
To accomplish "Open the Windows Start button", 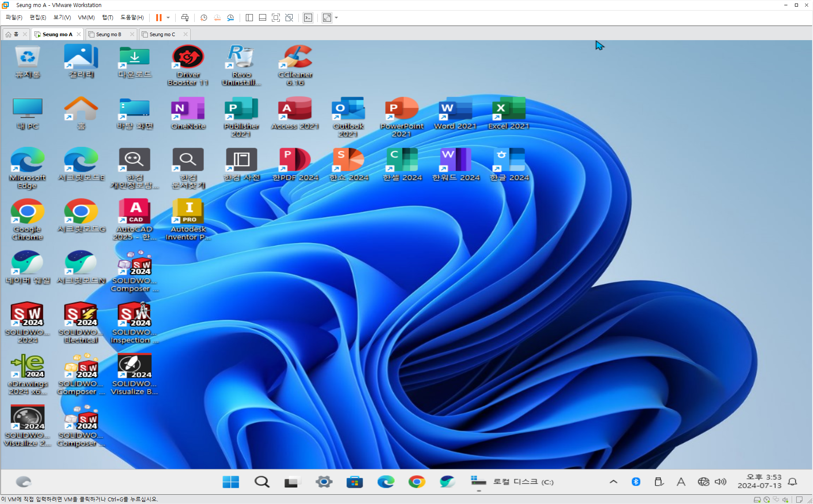I will click(x=231, y=482).
